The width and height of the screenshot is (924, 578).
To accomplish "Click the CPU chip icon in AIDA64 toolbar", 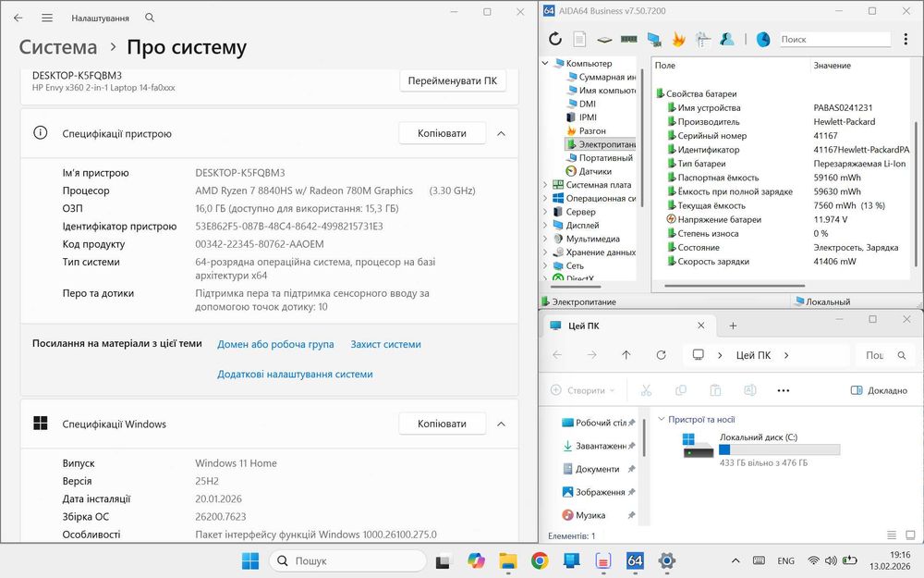I will pos(604,40).
